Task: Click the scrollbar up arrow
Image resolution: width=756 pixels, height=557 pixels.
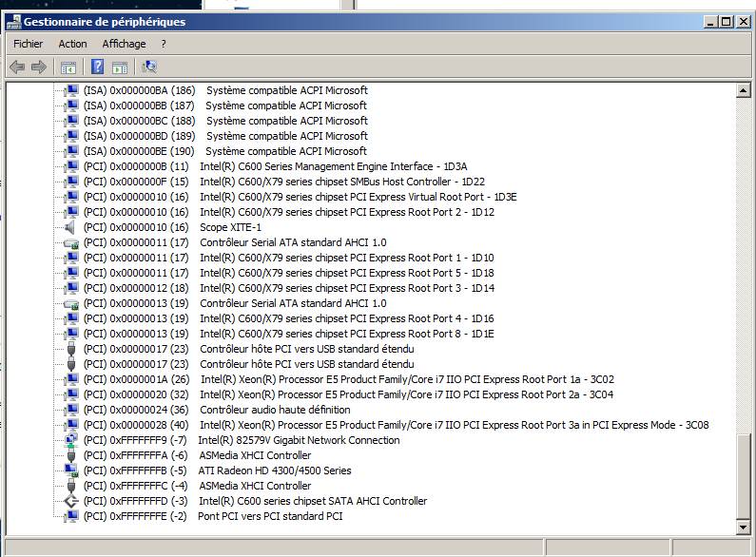Action: (x=743, y=90)
